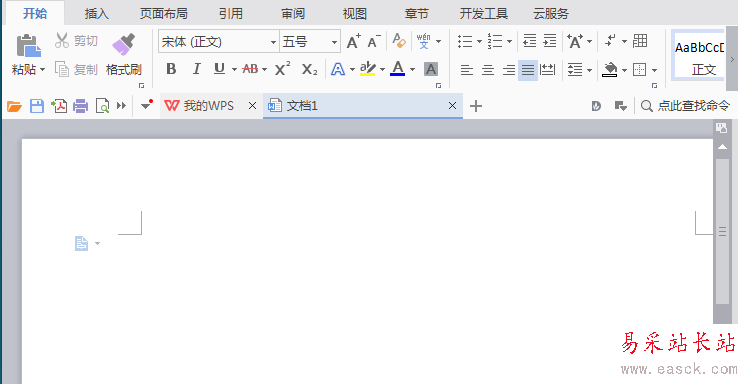This screenshot has height=384, width=738.
Task: Close the 文档1 document tab
Action: coord(452,106)
